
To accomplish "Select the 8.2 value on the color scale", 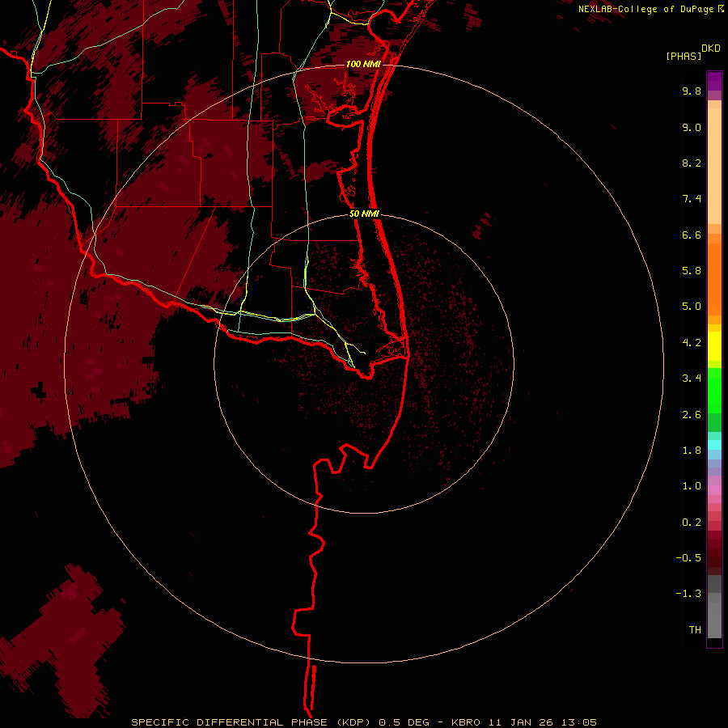I will coord(692,163).
